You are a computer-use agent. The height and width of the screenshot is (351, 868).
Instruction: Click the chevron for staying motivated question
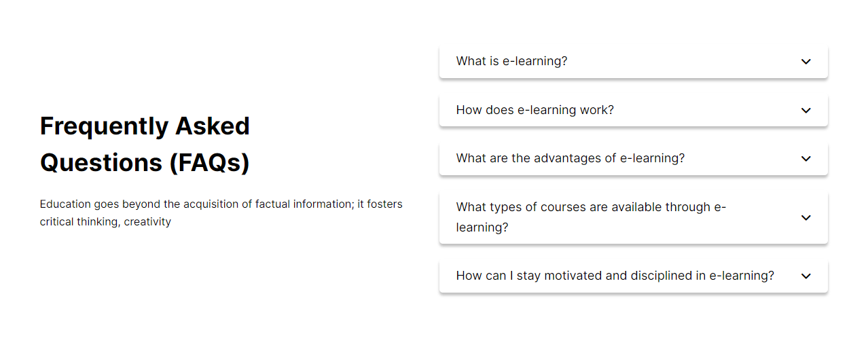[x=806, y=276]
